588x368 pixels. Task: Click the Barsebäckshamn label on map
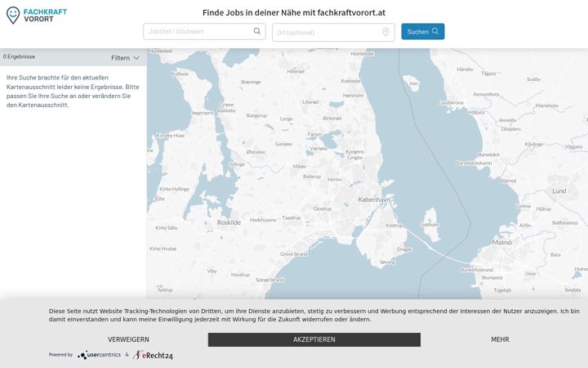coord(474,164)
